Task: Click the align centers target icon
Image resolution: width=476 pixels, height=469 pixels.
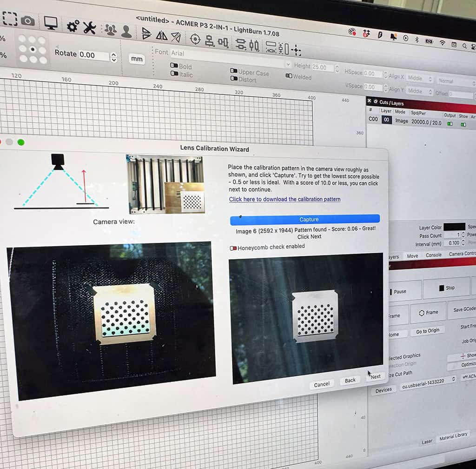Action: coord(195,39)
